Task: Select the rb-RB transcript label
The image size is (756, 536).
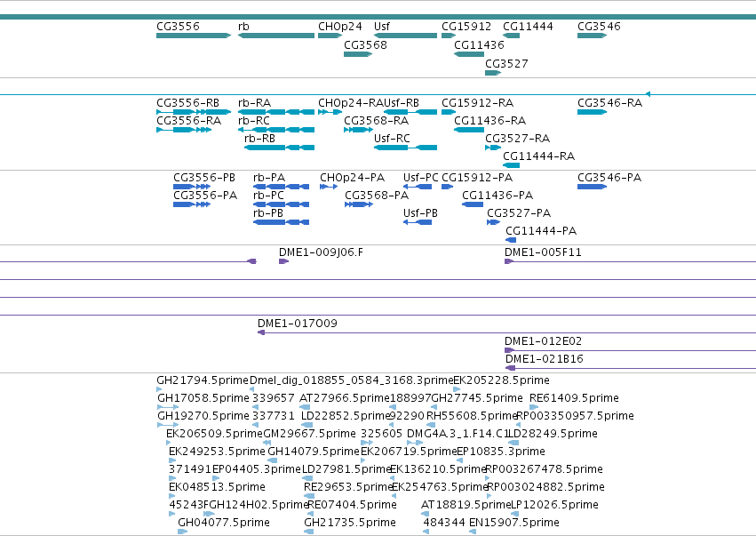Action: click(260, 139)
